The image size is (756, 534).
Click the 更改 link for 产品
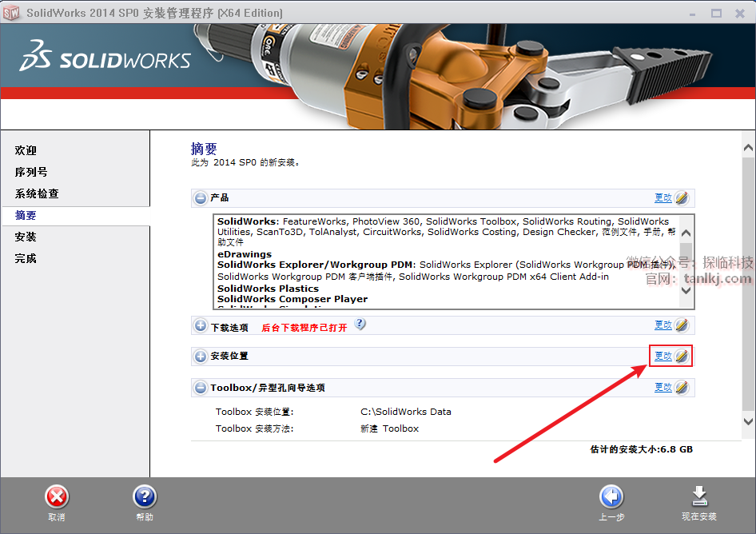(x=663, y=197)
